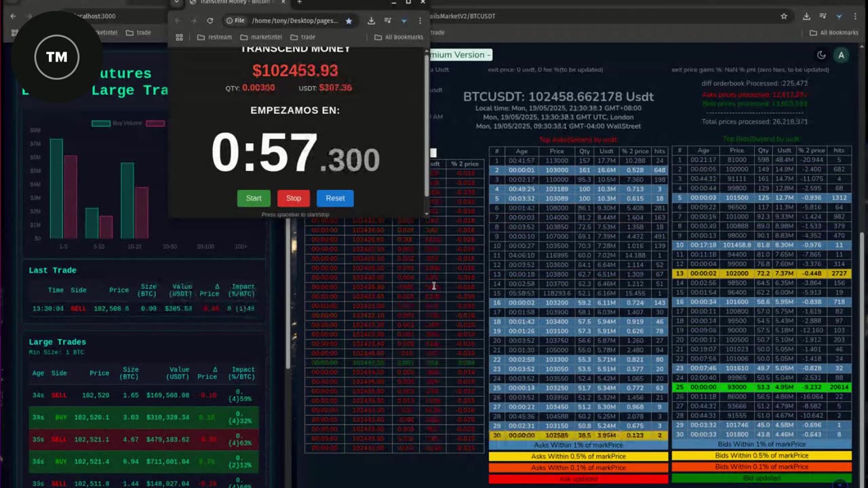Reload the Transcend Money page

pos(210,21)
